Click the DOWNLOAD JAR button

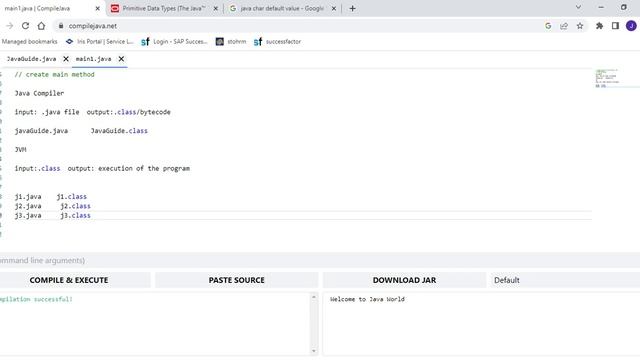click(x=404, y=280)
